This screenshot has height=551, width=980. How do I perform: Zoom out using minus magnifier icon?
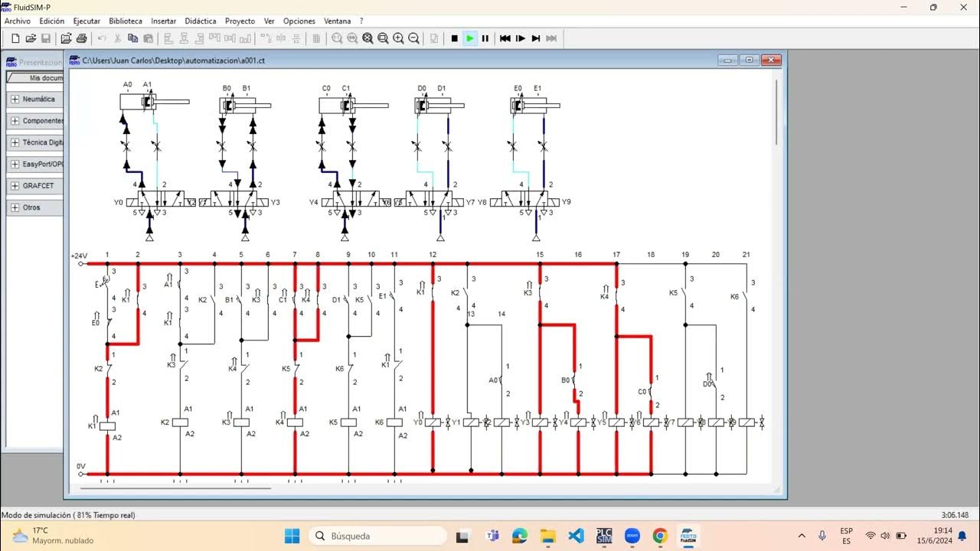point(413,38)
